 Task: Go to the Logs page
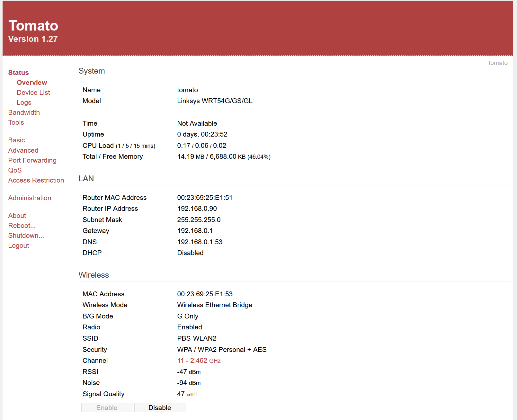pyautogui.click(x=24, y=103)
